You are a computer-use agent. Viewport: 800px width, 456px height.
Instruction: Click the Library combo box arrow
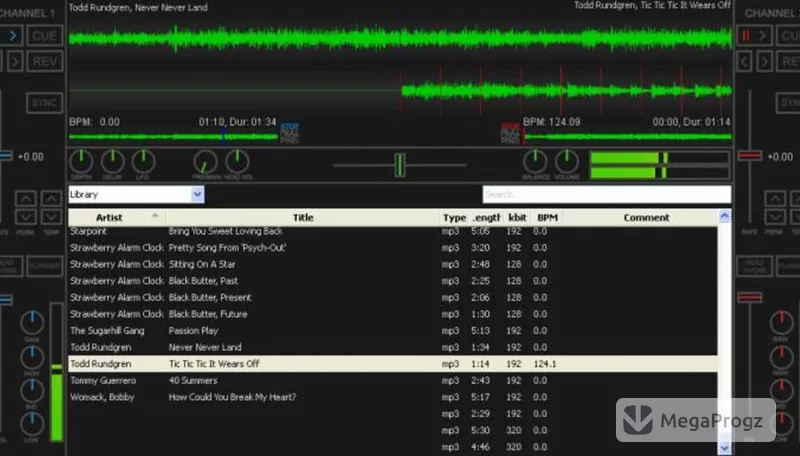pyautogui.click(x=197, y=194)
